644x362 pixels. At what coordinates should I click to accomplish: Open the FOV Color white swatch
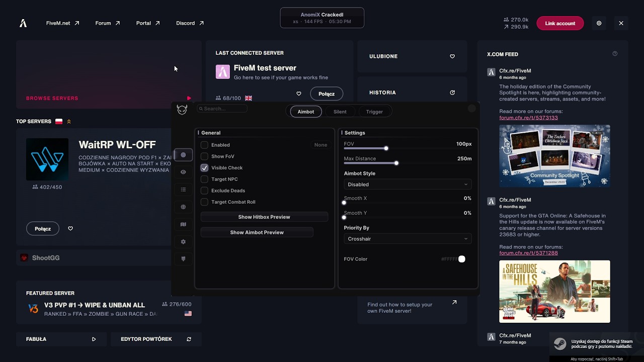462,259
